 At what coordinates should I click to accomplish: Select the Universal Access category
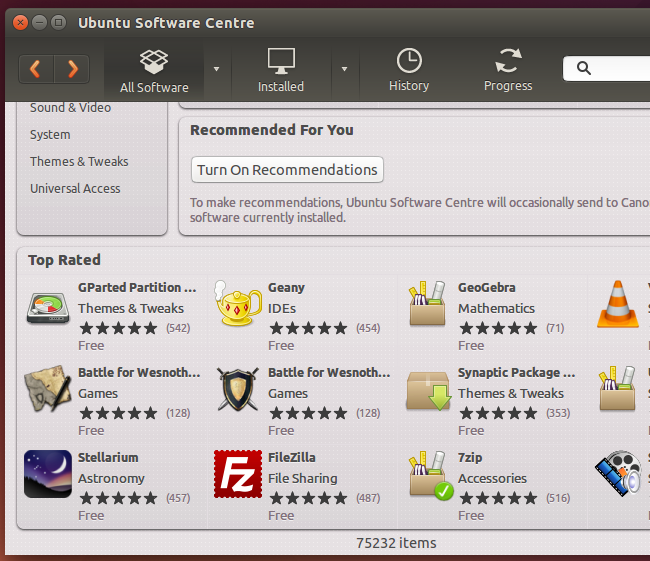coord(75,189)
